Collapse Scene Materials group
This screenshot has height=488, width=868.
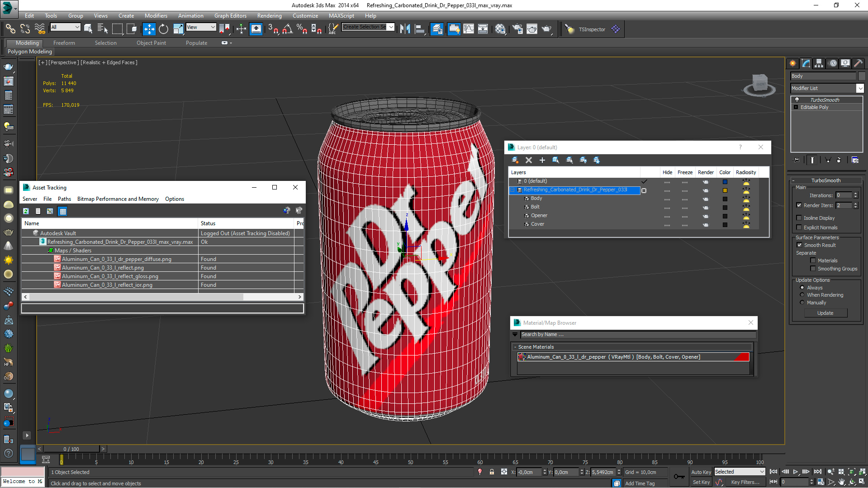[515, 347]
